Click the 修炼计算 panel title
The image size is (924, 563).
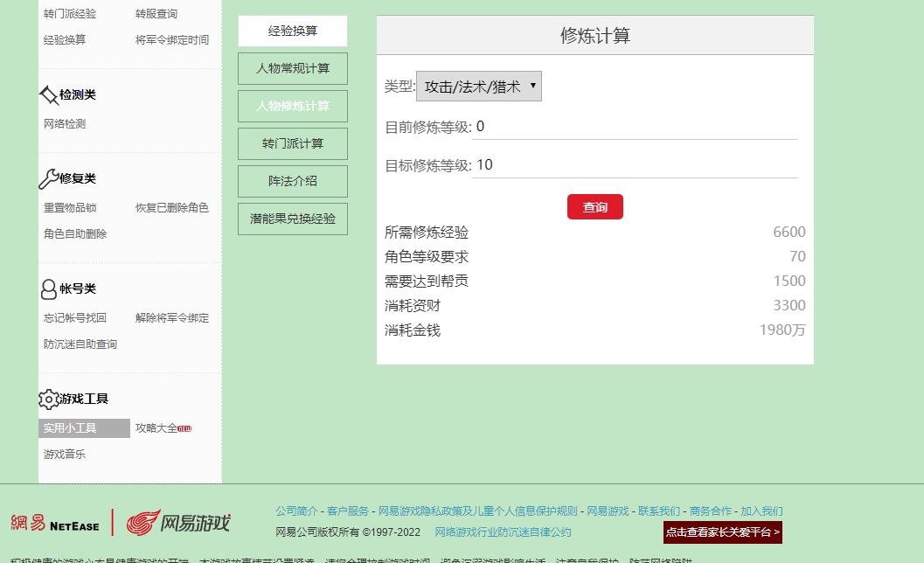[595, 35]
